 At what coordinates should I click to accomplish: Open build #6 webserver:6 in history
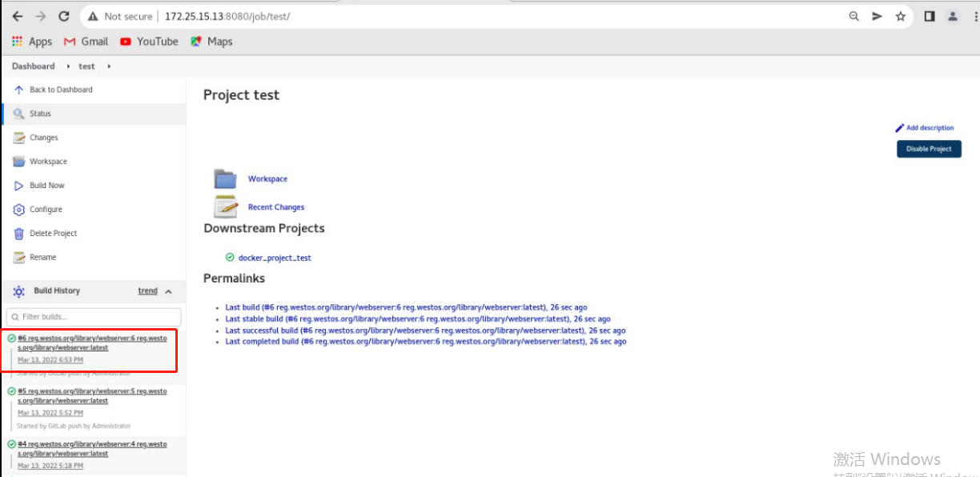pyautogui.click(x=92, y=343)
